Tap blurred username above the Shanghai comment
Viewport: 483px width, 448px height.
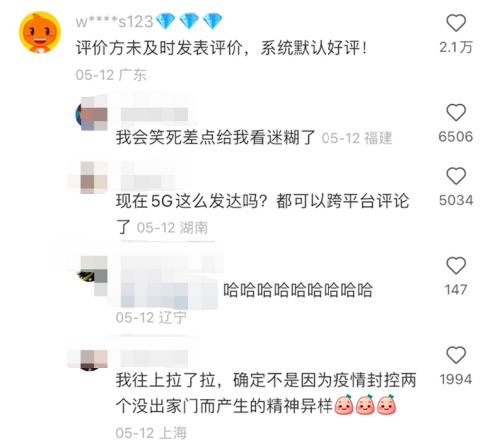tap(154, 358)
